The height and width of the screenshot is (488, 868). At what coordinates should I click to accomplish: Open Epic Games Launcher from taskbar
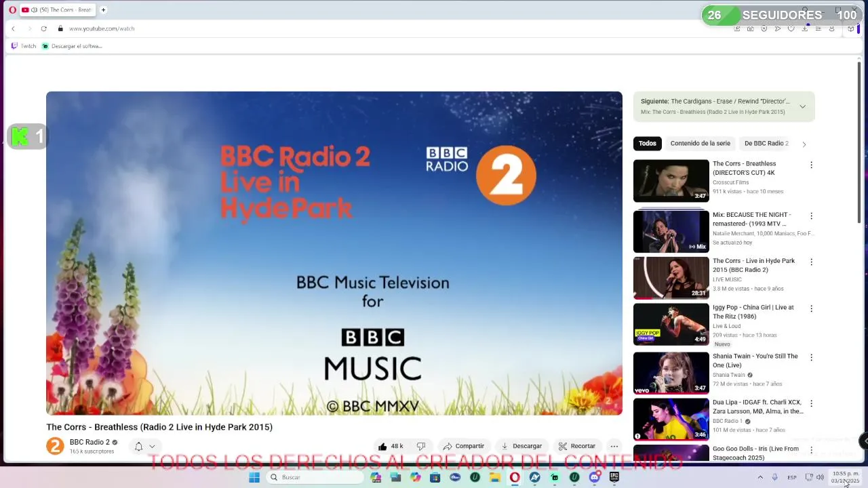[614, 477]
